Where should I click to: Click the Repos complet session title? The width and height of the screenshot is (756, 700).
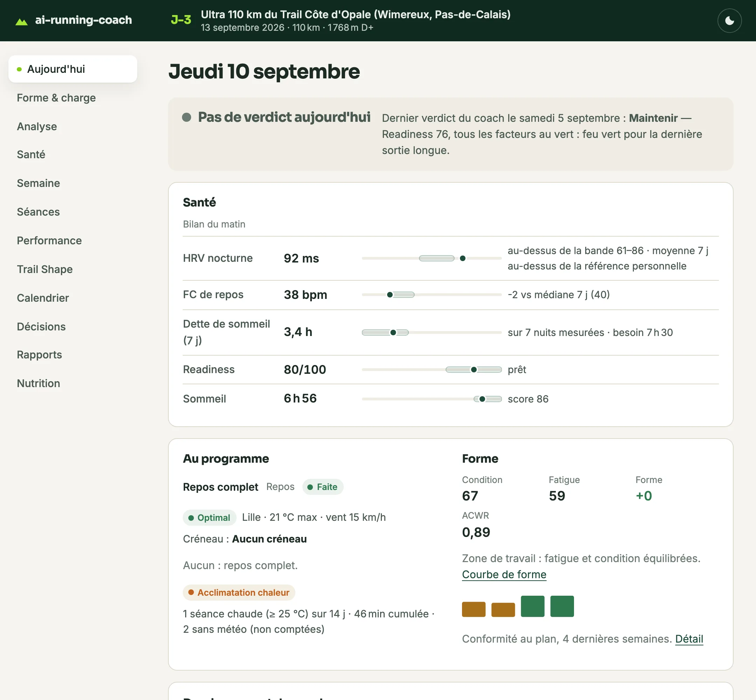click(x=220, y=487)
